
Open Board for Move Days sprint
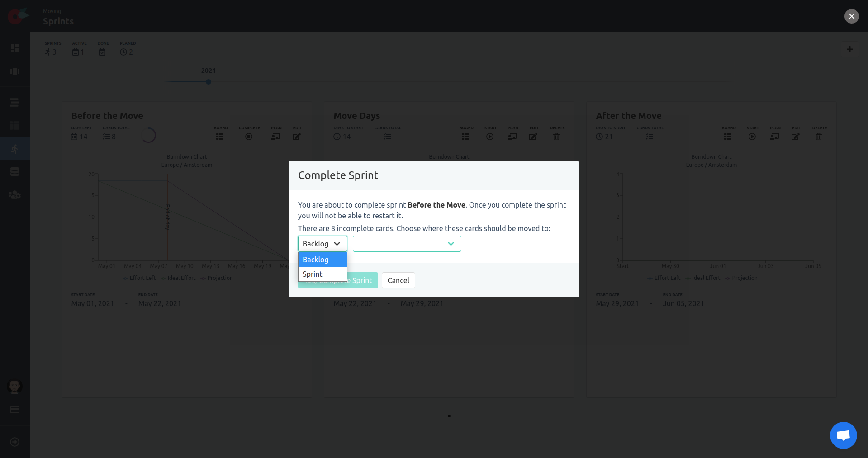click(465, 137)
